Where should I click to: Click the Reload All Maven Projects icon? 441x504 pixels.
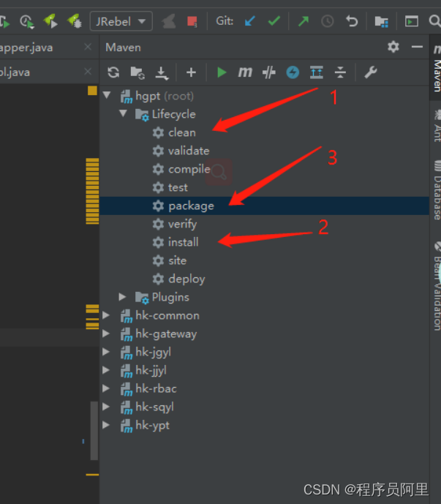tap(113, 72)
